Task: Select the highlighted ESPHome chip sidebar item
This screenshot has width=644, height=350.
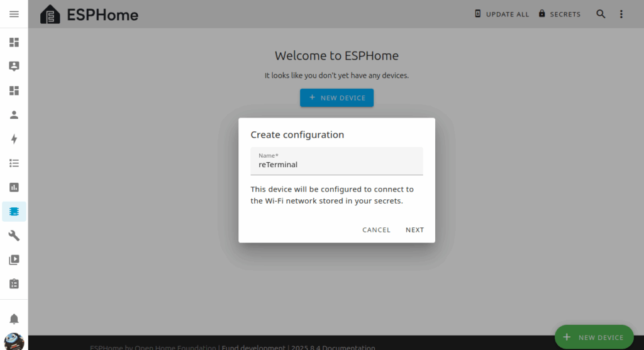Action: [14, 212]
